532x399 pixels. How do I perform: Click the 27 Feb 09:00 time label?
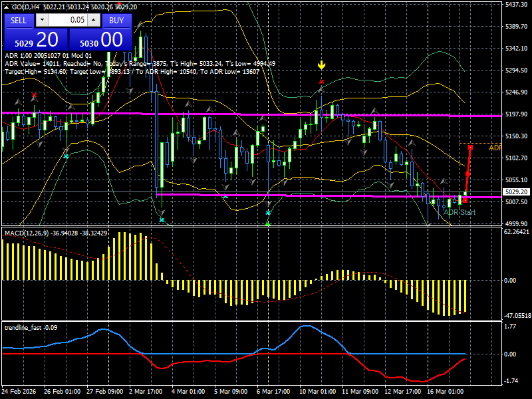tap(105, 392)
